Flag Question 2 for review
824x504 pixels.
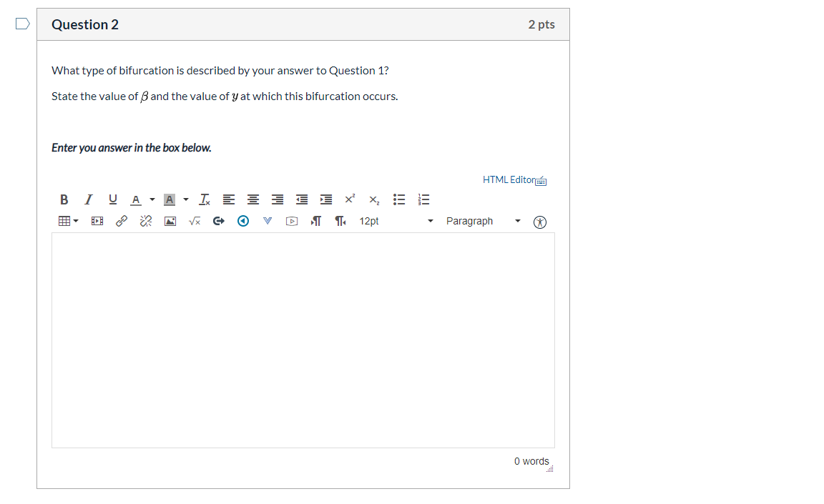tap(23, 24)
